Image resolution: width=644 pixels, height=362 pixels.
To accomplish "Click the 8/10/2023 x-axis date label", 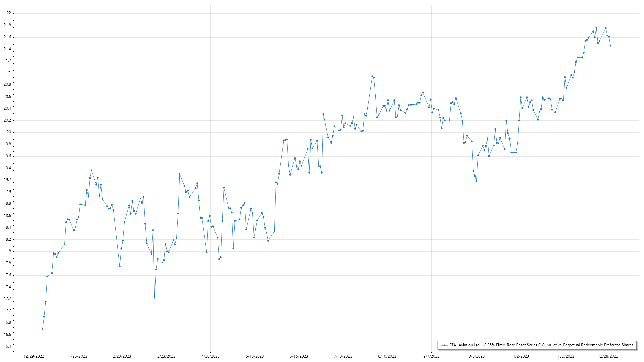I will coord(387,356).
